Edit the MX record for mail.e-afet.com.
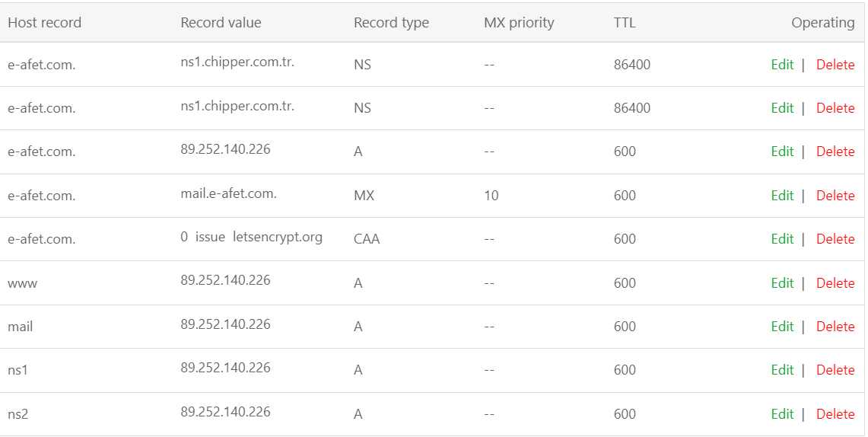This screenshot has height=437, width=868. [x=782, y=196]
